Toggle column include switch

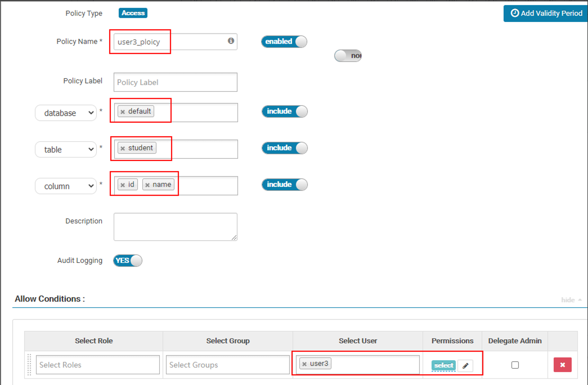click(x=285, y=185)
